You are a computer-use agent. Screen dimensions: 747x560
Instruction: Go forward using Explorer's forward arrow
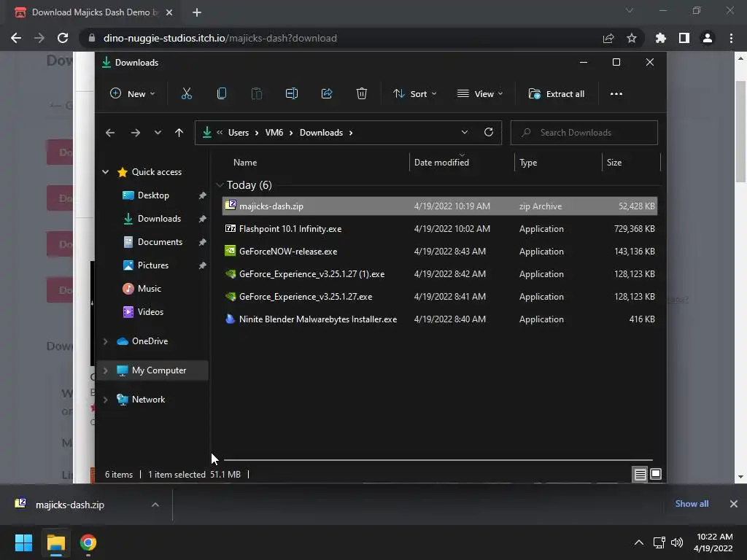(135, 133)
